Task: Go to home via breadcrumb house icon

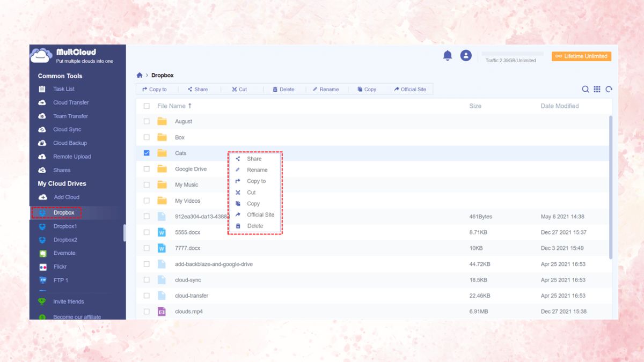Action: [140, 75]
